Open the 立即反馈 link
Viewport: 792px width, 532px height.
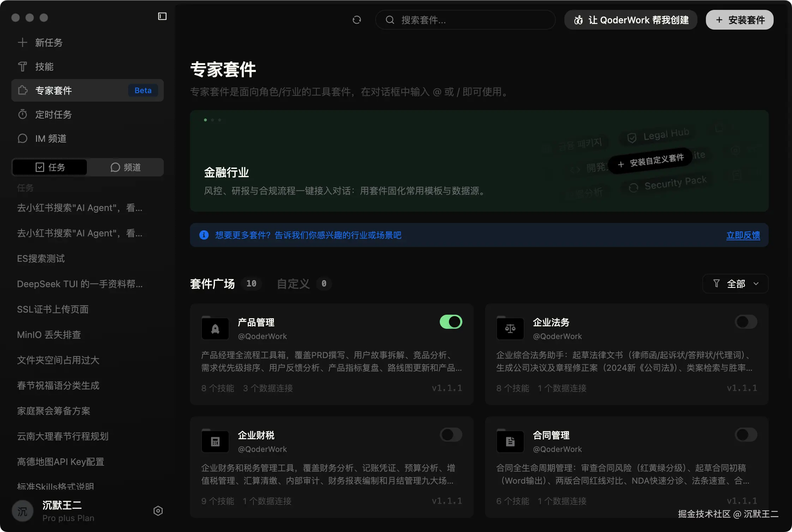[x=743, y=235]
